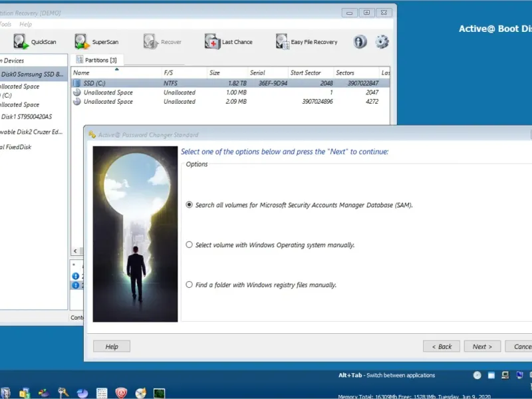532x399 pixels.
Task: Click the Password Changer title bar key icon
Action: (x=92, y=134)
